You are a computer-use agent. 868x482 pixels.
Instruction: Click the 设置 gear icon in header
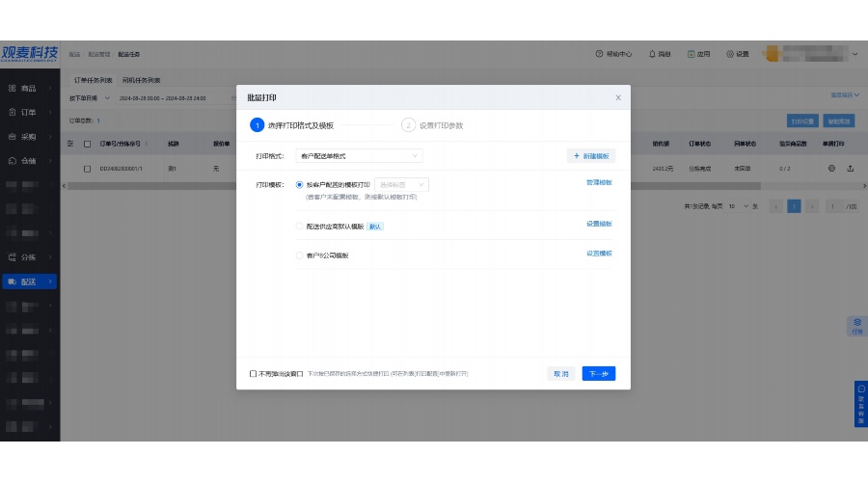point(730,54)
